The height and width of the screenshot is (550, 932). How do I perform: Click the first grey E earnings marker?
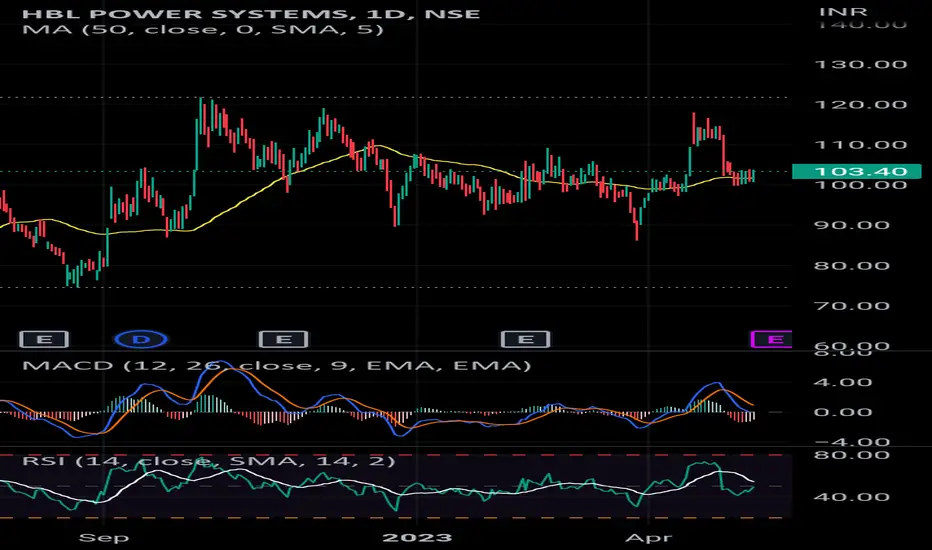click(44, 340)
